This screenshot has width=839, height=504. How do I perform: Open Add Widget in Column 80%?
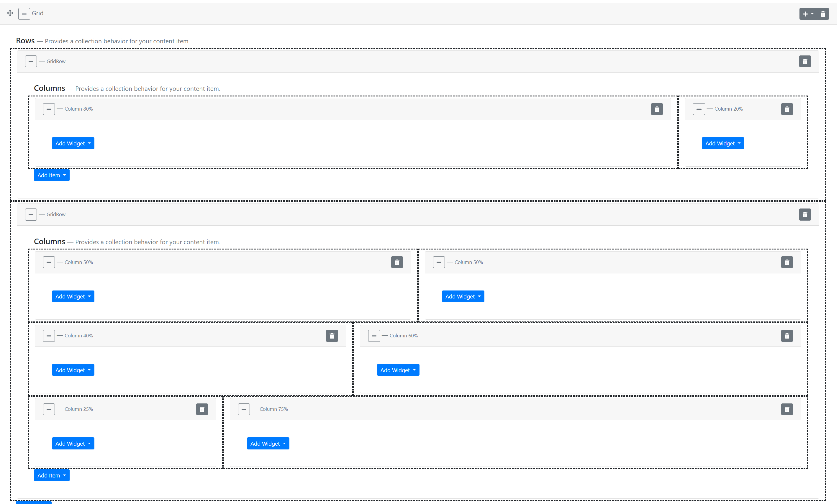click(73, 143)
